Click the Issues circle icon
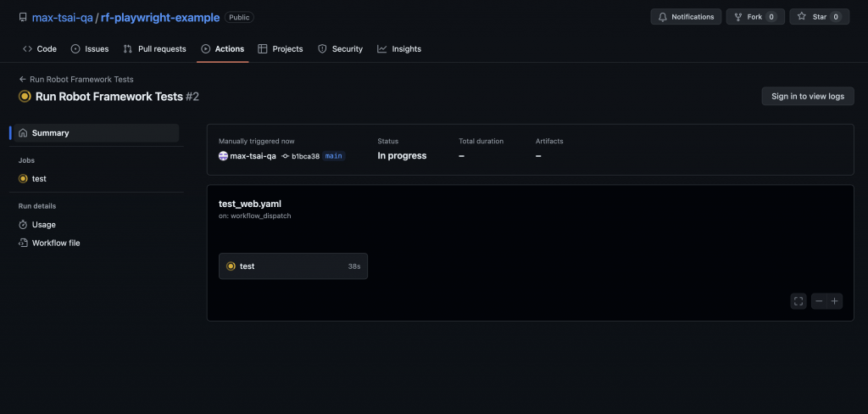The height and width of the screenshot is (414, 868). 75,48
